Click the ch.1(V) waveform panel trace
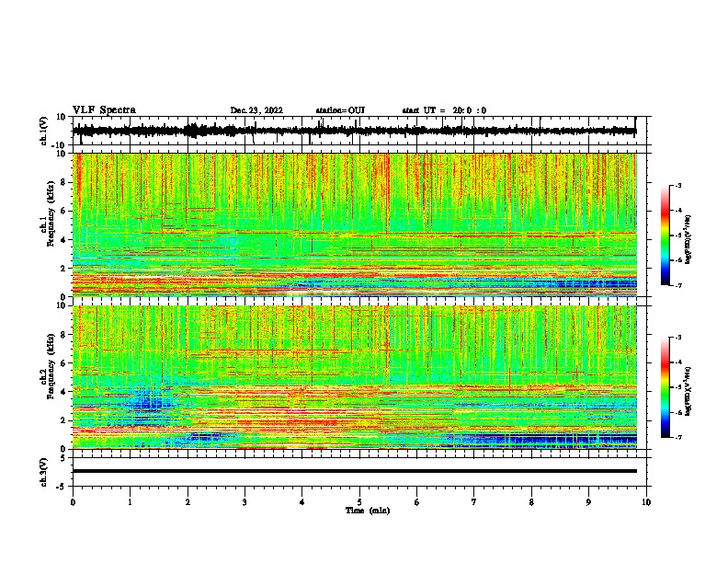 (354, 131)
